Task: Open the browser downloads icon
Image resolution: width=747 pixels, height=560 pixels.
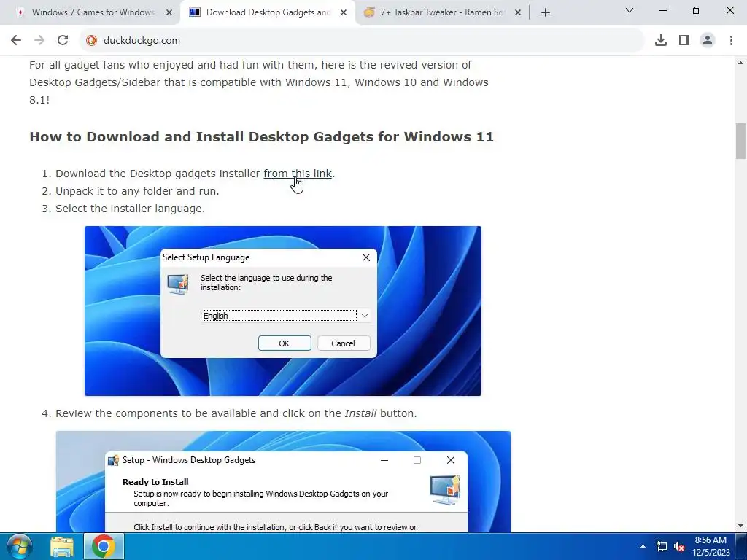Action: click(x=660, y=41)
